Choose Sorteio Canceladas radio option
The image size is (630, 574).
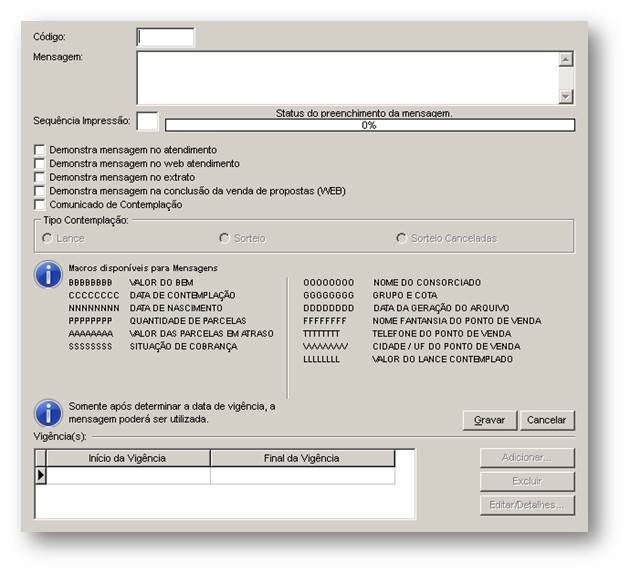(x=401, y=238)
